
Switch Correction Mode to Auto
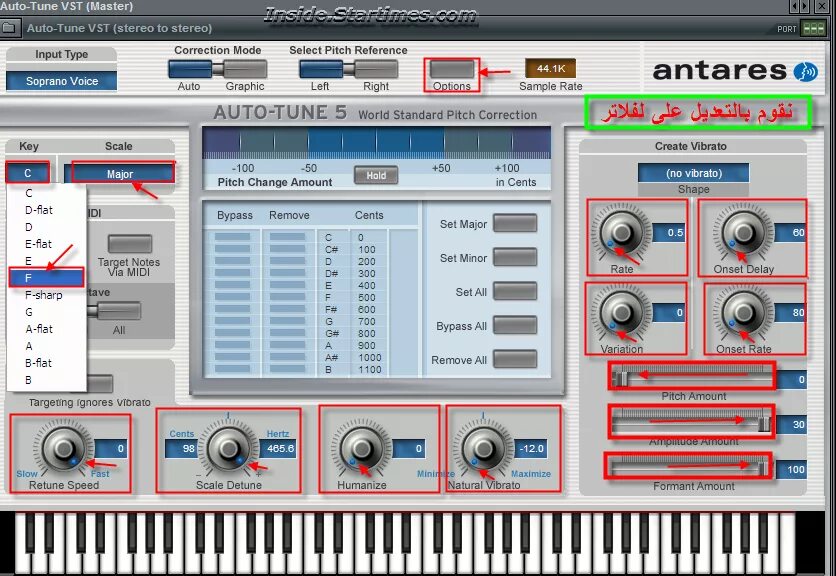pos(190,69)
